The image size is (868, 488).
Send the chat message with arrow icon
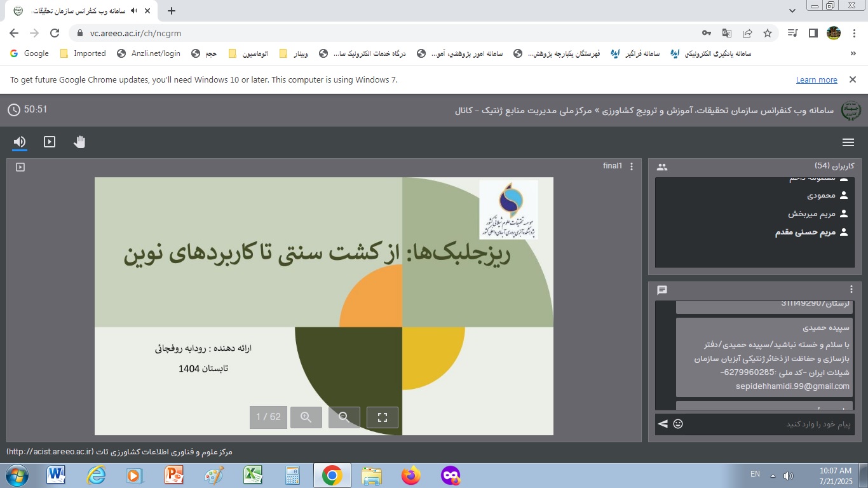click(663, 424)
